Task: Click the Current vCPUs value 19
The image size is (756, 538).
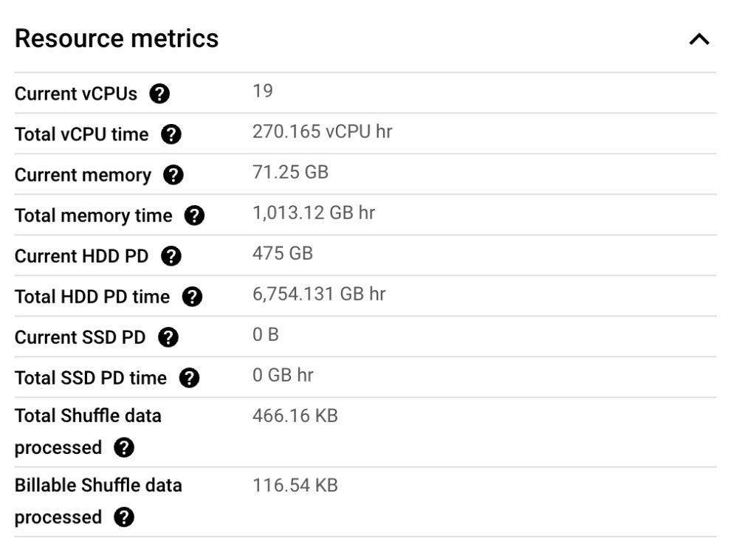Action: click(x=263, y=92)
